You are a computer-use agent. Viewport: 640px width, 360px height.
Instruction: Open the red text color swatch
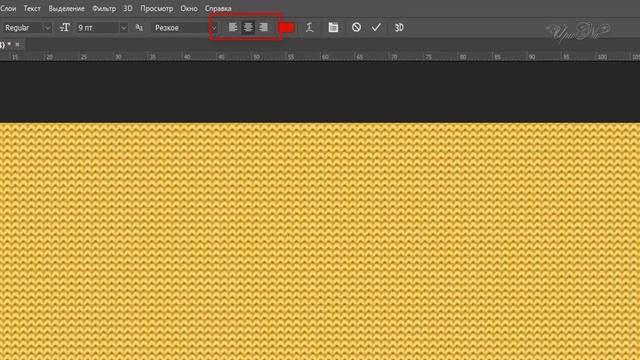[x=287, y=28]
